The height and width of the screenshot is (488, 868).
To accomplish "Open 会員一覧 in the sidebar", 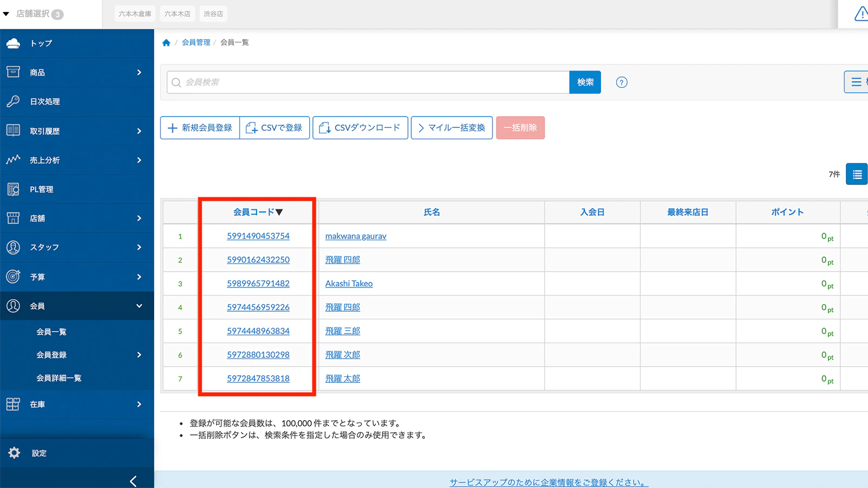I will pos(52,332).
